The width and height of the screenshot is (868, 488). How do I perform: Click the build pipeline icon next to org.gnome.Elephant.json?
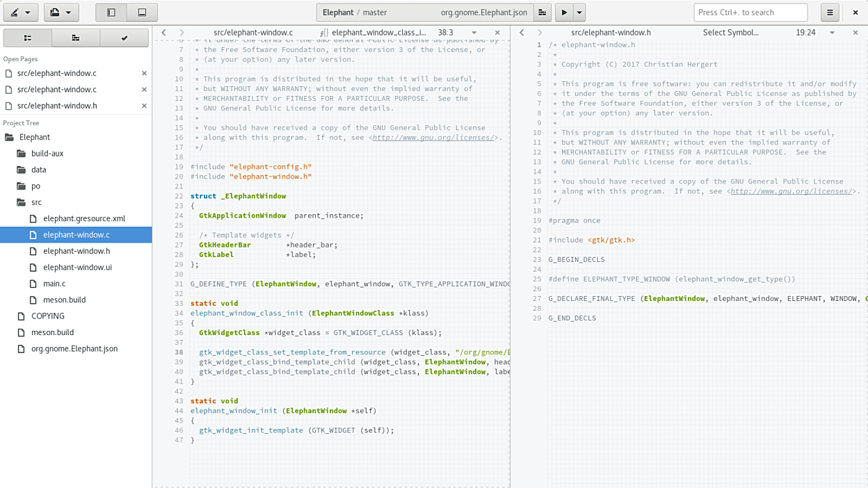(x=542, y=13)
